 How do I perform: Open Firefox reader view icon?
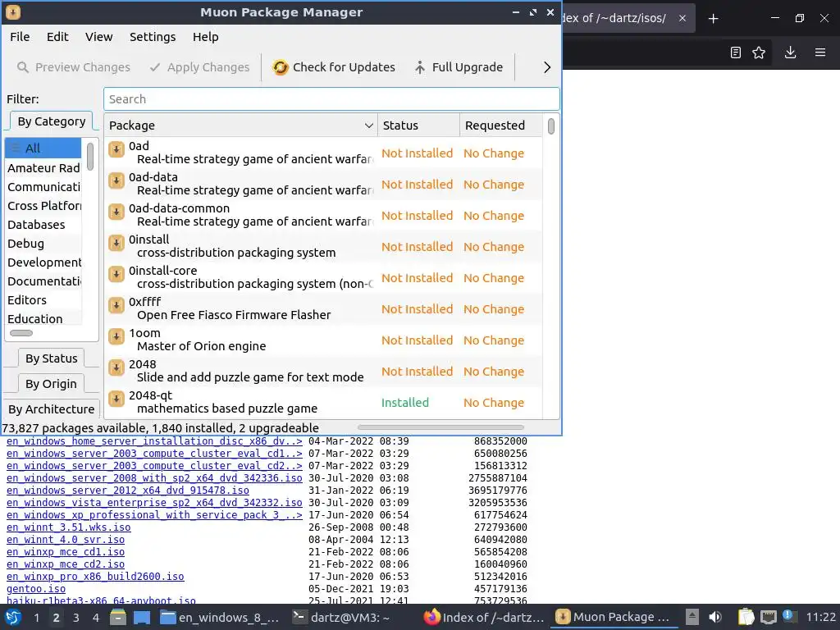pos(736,52)
